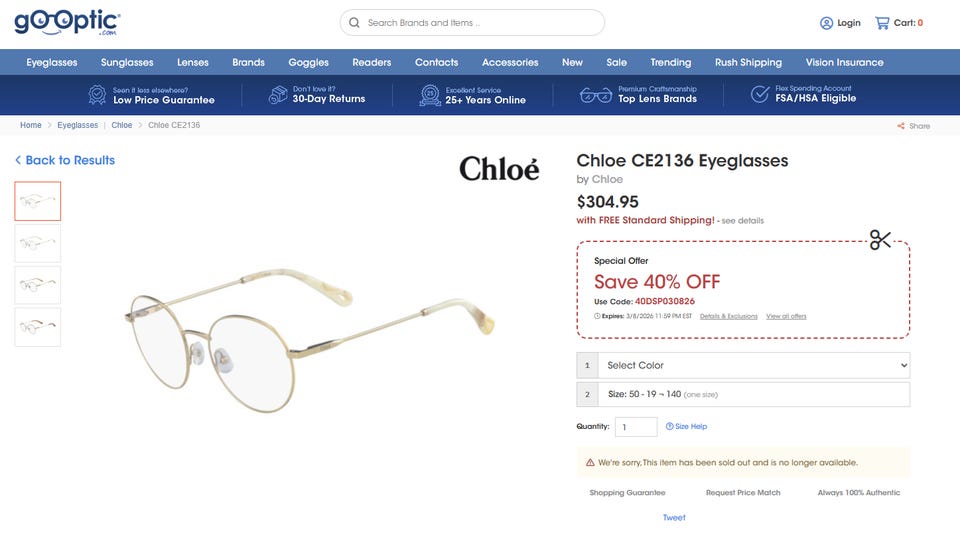Open the Rush Shipping menu item
The image size is (960, 535).
tap(748, 62)
